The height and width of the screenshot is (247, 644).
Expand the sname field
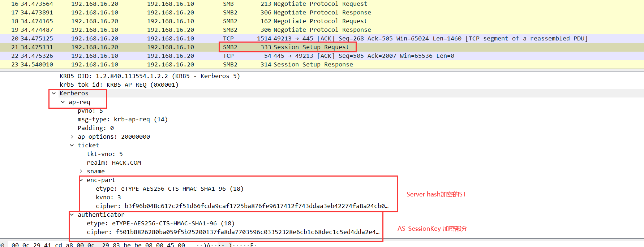81,172
